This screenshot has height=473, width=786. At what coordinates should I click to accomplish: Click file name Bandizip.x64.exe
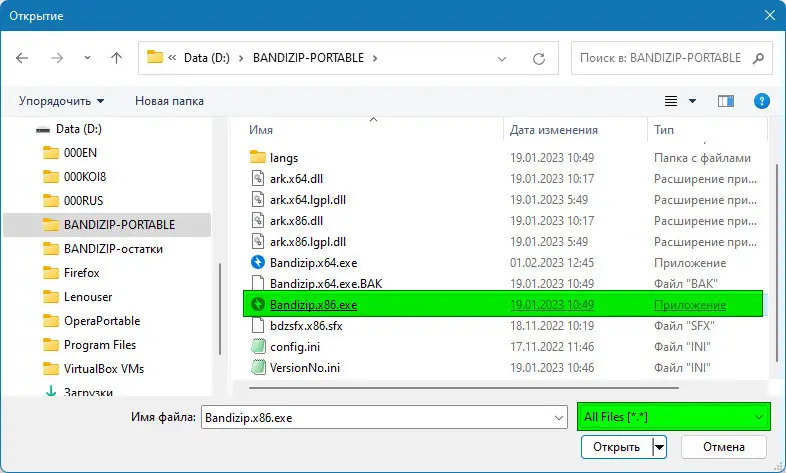coord(313,263)
